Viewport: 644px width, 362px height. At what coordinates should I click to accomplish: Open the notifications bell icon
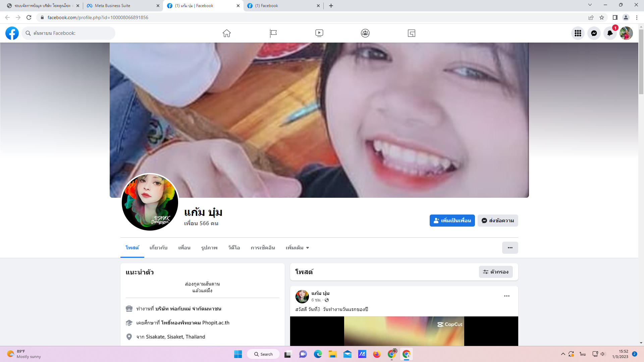[x=610, y=33]
